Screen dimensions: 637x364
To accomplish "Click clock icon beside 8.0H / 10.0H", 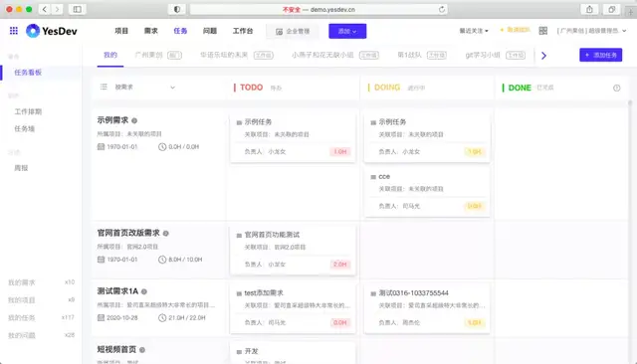I will point(162,260).
